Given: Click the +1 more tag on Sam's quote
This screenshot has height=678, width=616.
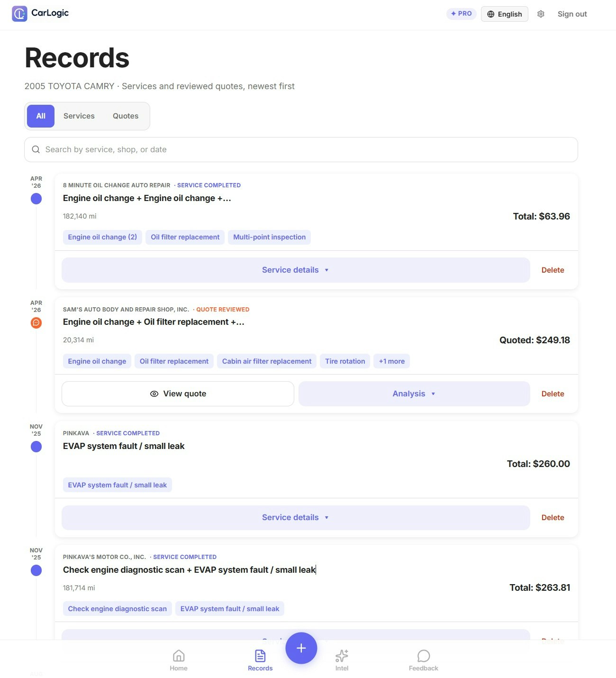Looking at the screenshot, I should [392, 361].
